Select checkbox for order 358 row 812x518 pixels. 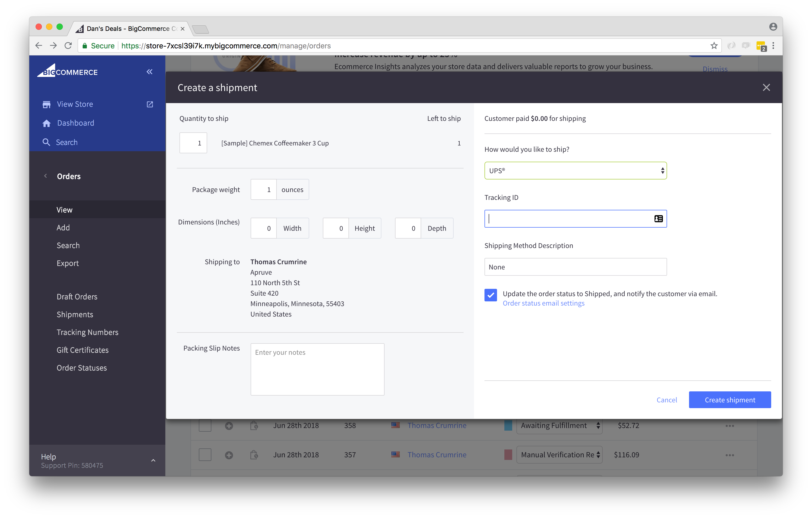click(205, 426)
